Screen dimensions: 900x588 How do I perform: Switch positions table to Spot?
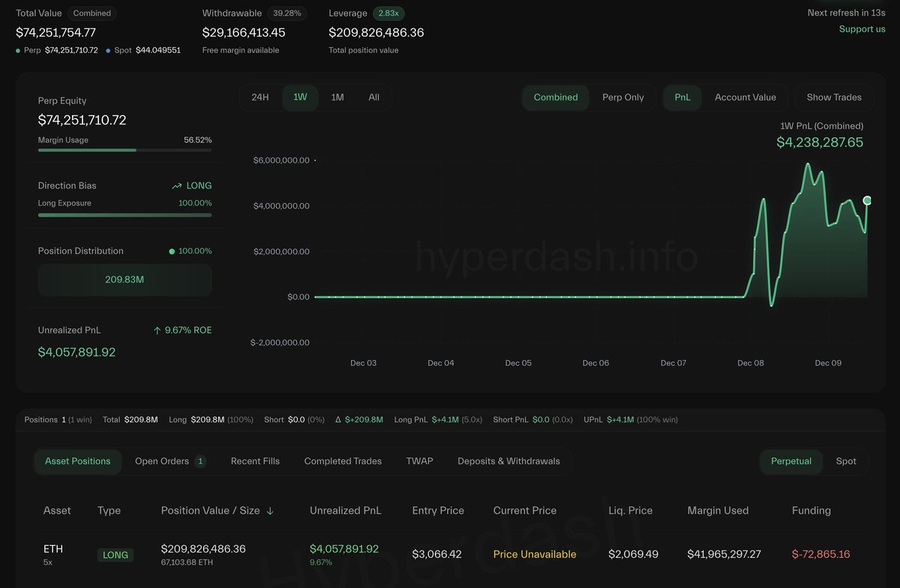tap(846, 461)
